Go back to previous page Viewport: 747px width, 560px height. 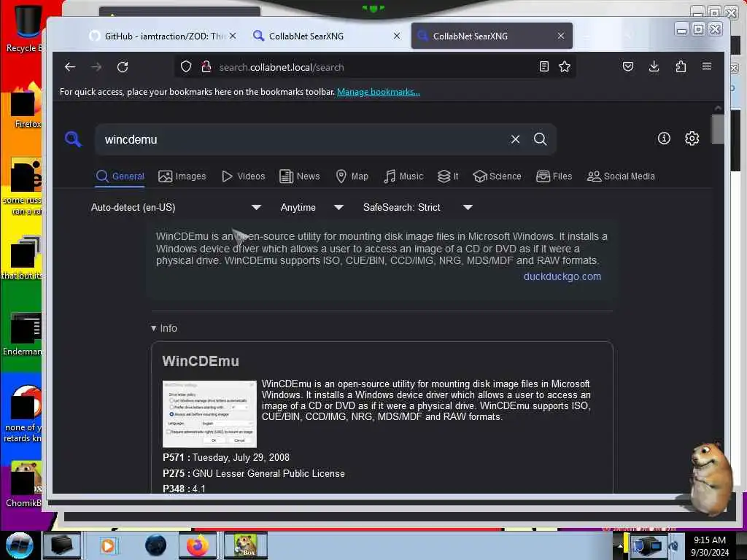70,67
